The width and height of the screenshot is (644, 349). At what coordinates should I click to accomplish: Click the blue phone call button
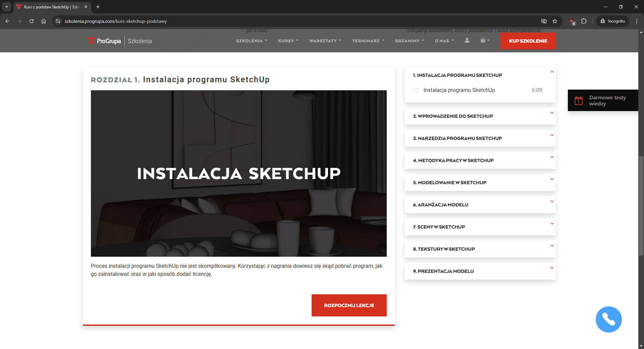pos(608,319)
